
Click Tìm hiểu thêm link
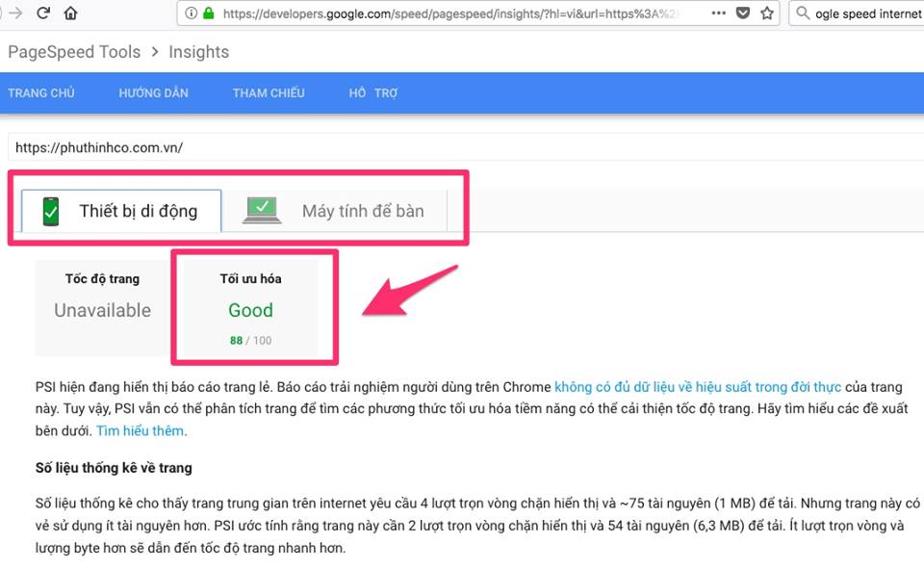141,431
